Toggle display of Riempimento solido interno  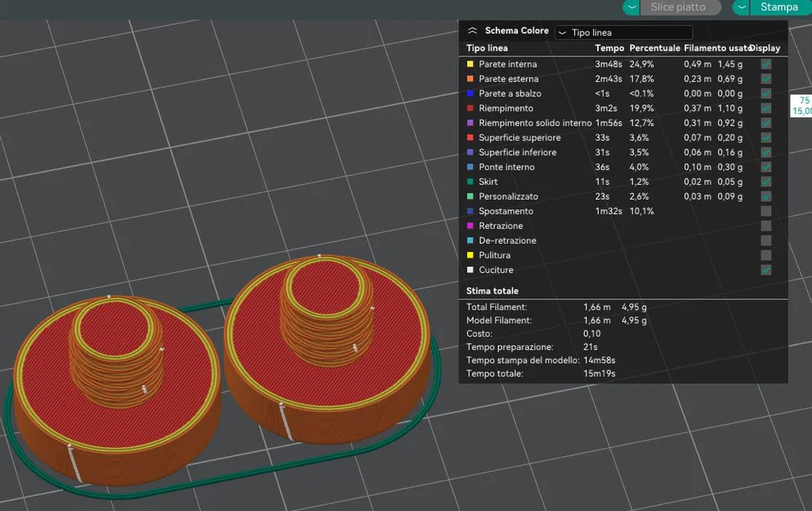tap(766, 123)
